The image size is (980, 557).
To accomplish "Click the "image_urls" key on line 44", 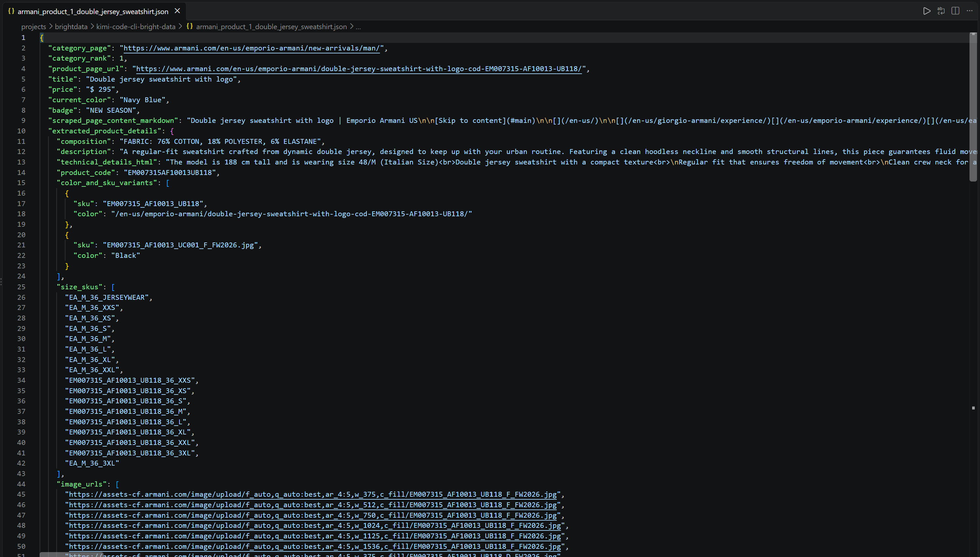I will coord(82,484).
